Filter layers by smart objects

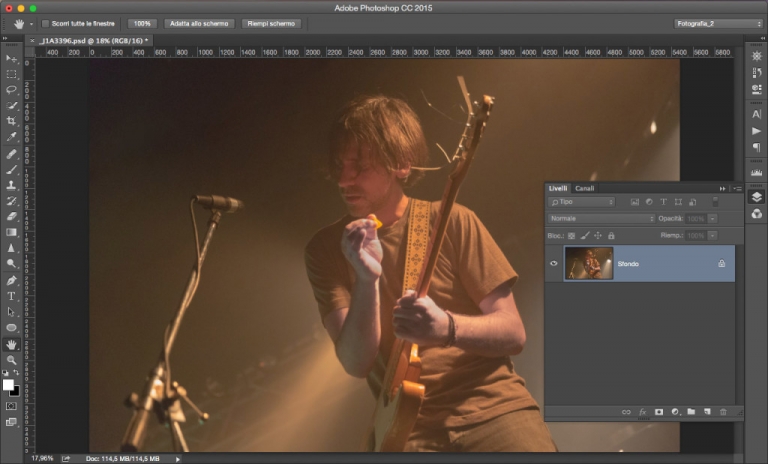point(693,202)
